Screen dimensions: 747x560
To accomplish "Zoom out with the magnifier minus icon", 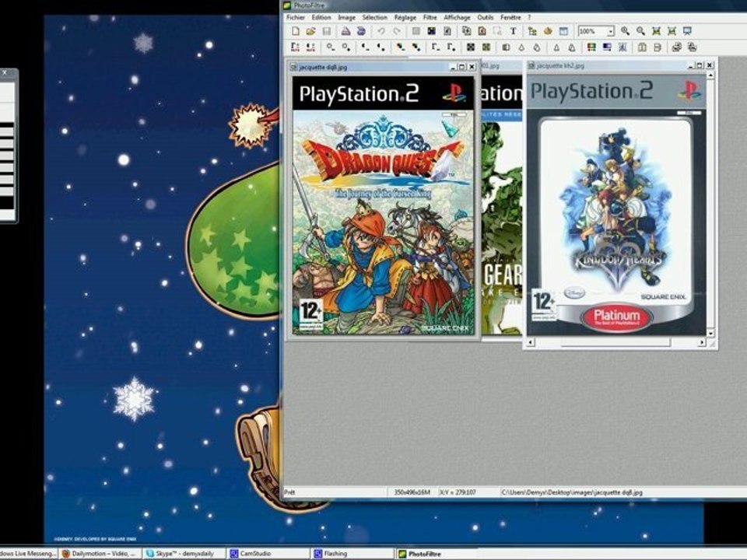I will coord(640,31).
